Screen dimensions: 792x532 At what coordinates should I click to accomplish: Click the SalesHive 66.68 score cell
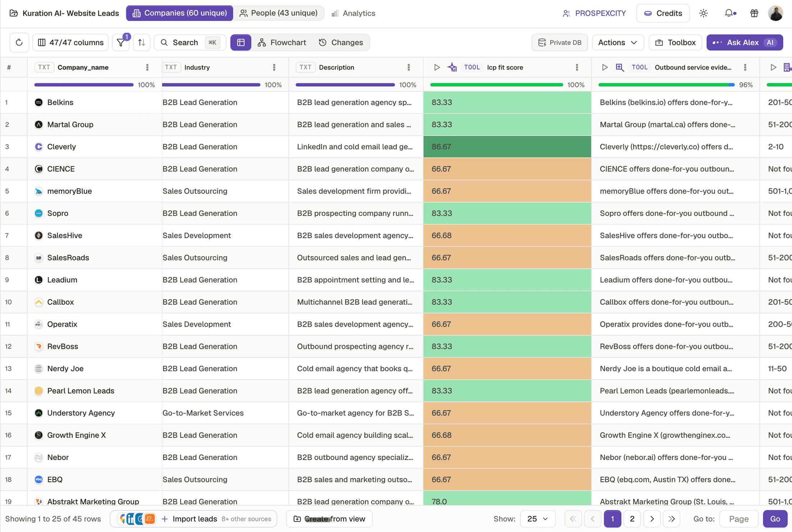point(507,236)
